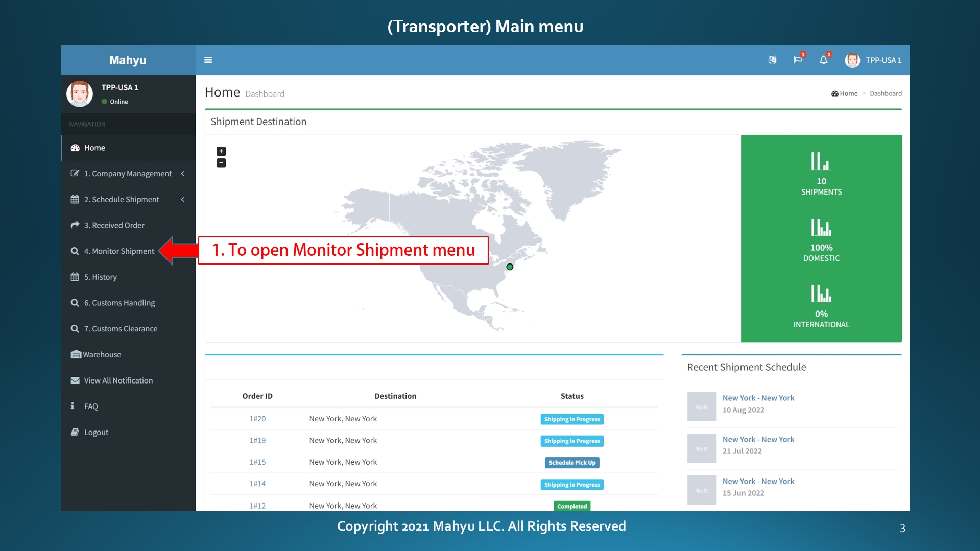Click the Company Management edit icon
This screenshot has width=980, height=551.
pyautogui.click(x=75, y=173)
